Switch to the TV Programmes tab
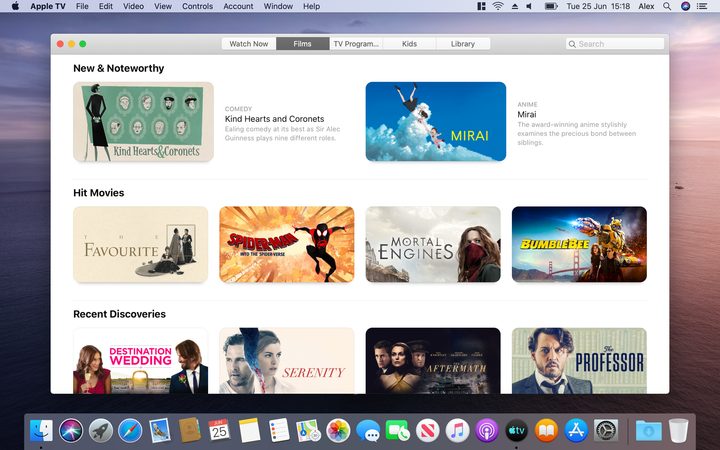This screenshot has width=720, height=450. tap(356, 44)
